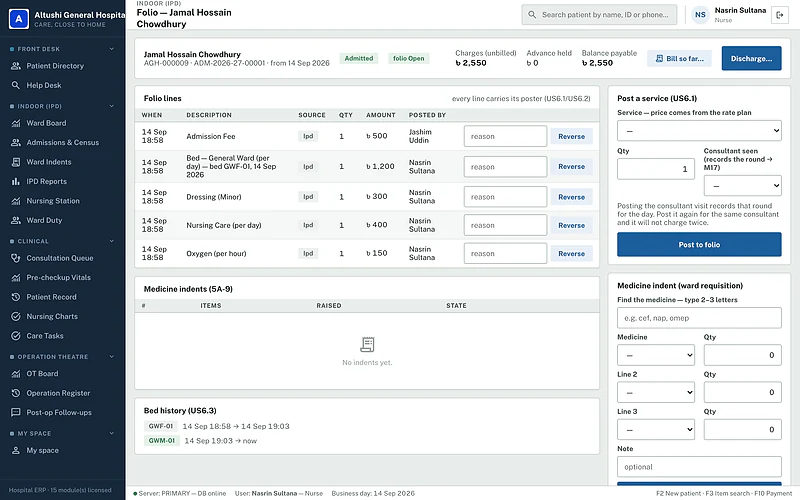Open Admissions & Census

click(62, 142)
